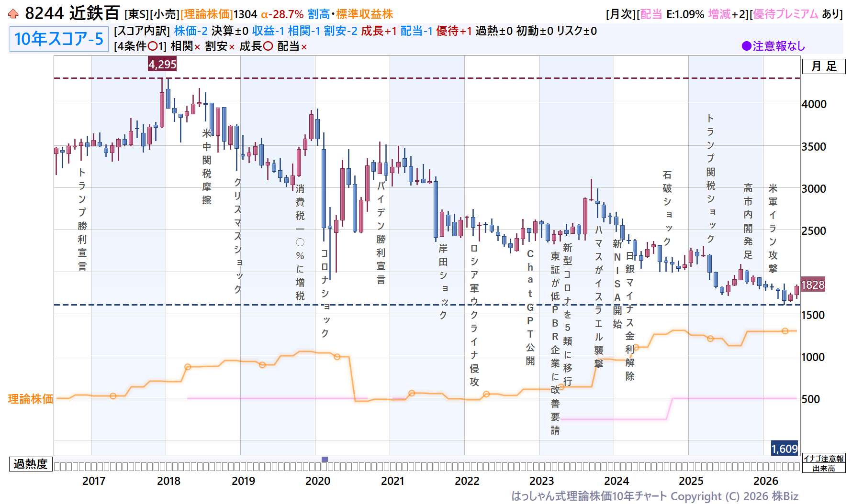852x504 pixels.
Task: Click the 米中関税摩擦 event annotation
Action: 207,166
